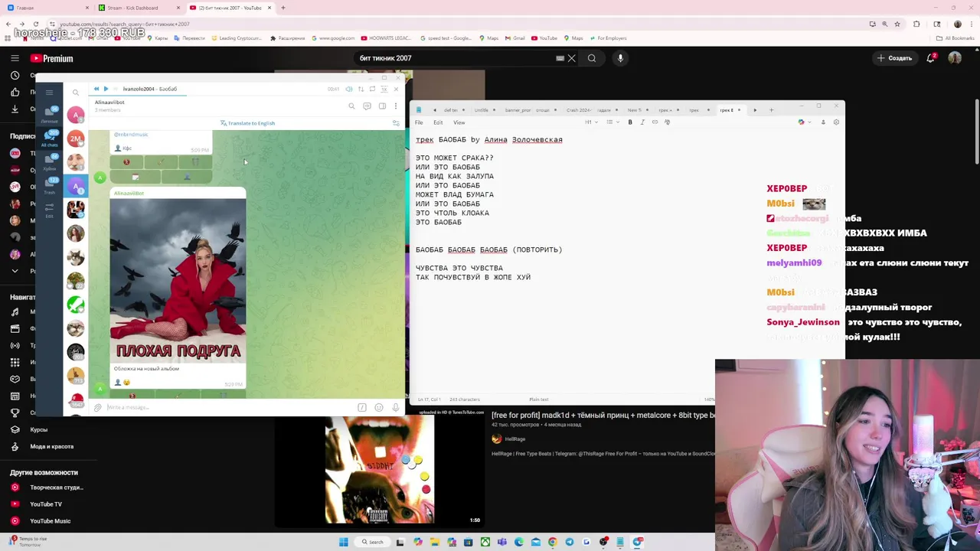The image size is (980, 551).
Task: Click Edit folders in the Telegram sidebar
Action: click(x=49, y=209)
